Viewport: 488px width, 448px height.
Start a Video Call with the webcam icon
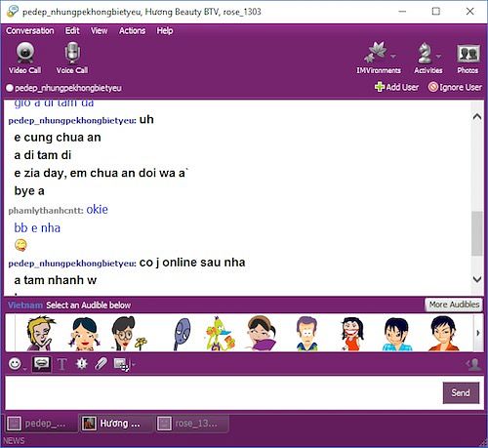pyautogui.click(x=25, y=53)
